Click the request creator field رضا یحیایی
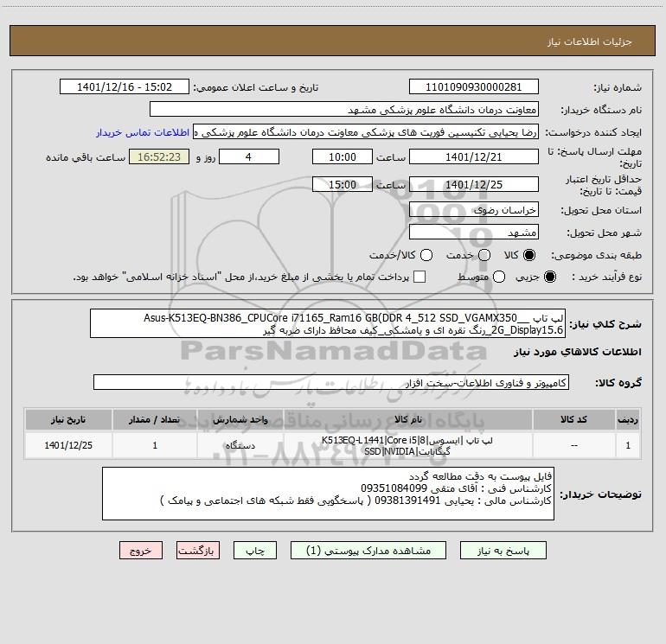The image size is (666, 644). [366, 132]
